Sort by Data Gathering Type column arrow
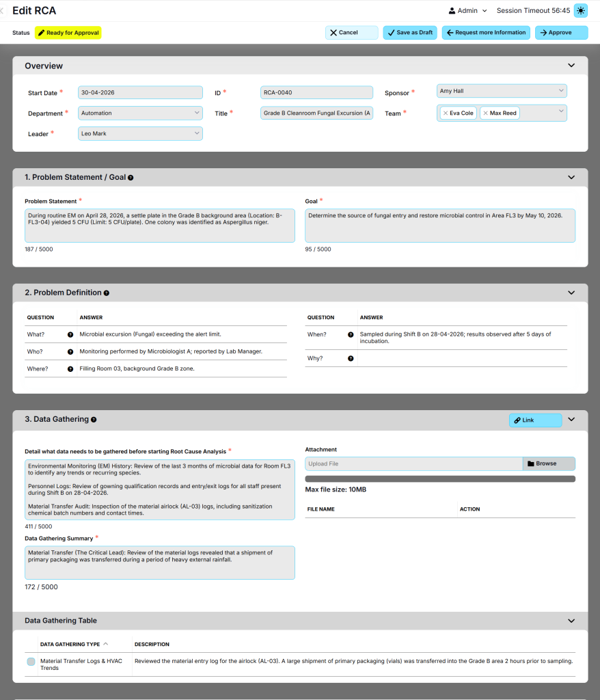 pyautogui.click(x=106, y=644)
